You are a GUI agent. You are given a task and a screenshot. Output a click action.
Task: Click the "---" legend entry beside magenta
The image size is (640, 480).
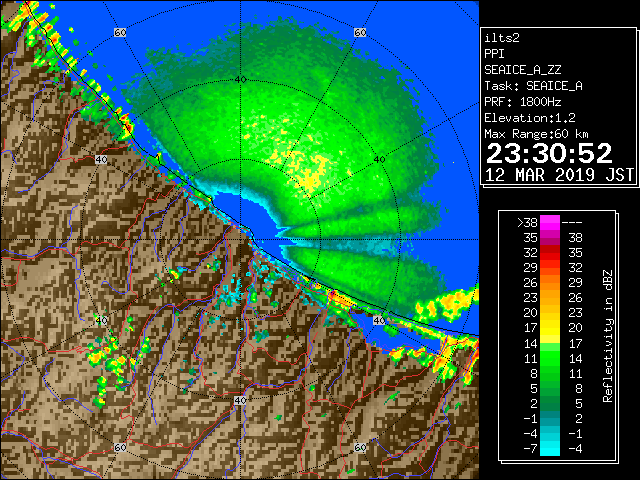[x=572, y=222]
